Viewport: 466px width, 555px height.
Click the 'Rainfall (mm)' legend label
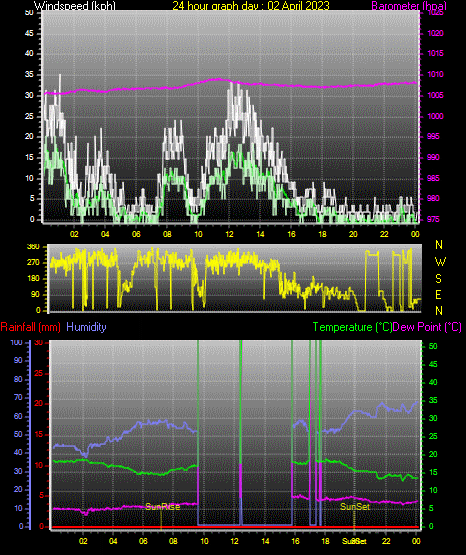pos(30,327)
